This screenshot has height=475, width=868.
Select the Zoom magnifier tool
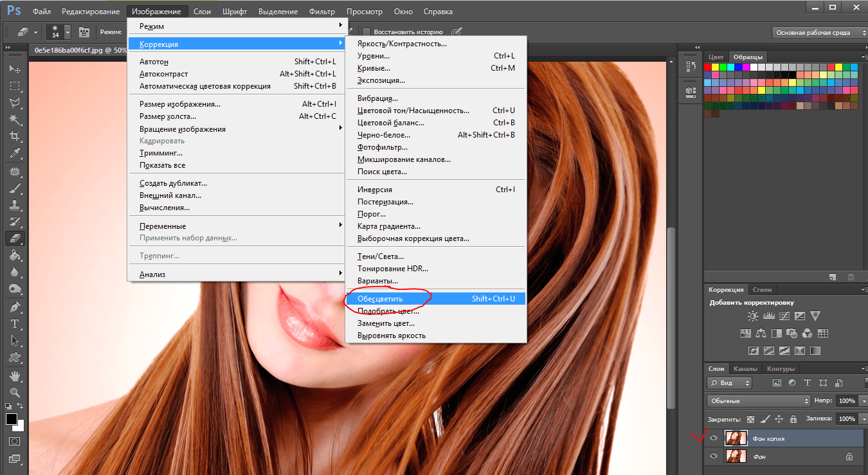[14, 391]
